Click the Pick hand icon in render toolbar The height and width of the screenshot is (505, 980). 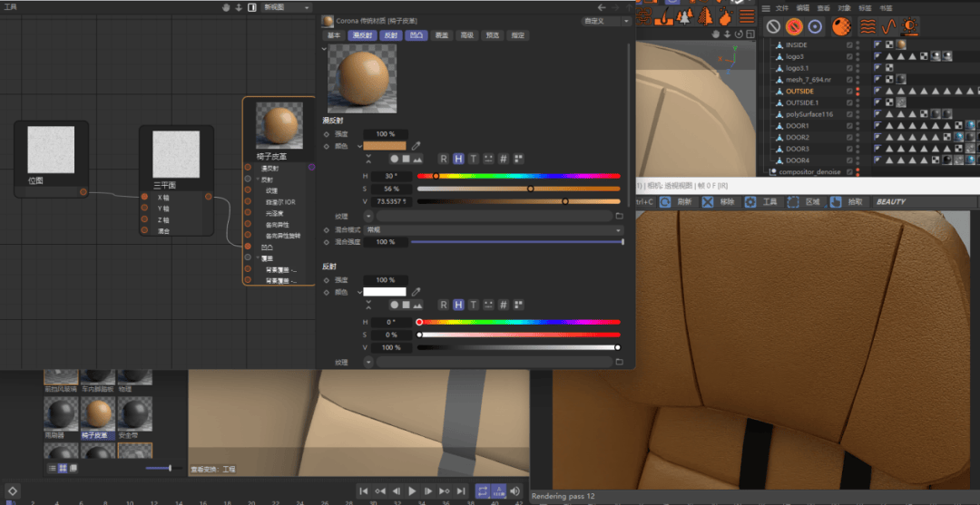coord(836,202)
